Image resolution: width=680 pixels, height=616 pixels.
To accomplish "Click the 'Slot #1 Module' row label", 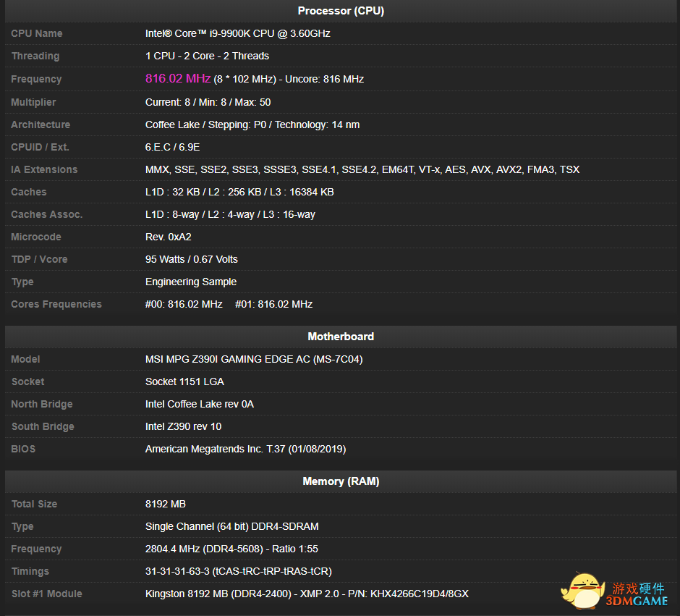I will tap(47, 594).
